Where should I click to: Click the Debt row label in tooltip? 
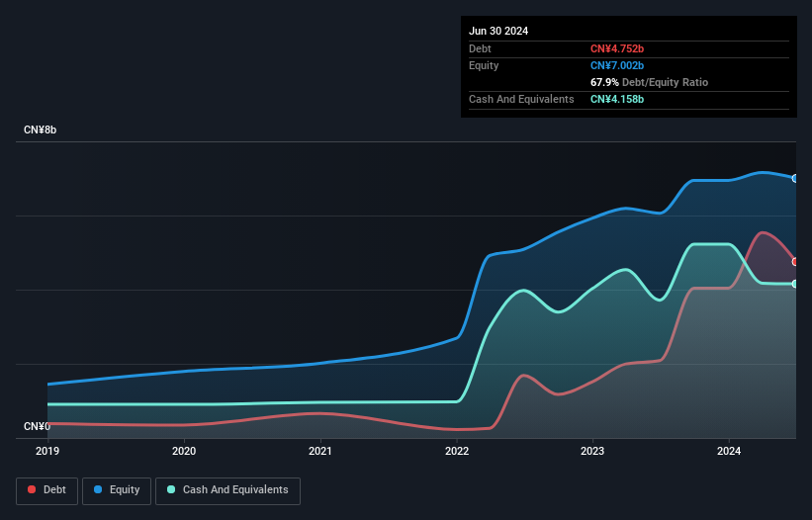pyautogui.click(x=480, y=48)
